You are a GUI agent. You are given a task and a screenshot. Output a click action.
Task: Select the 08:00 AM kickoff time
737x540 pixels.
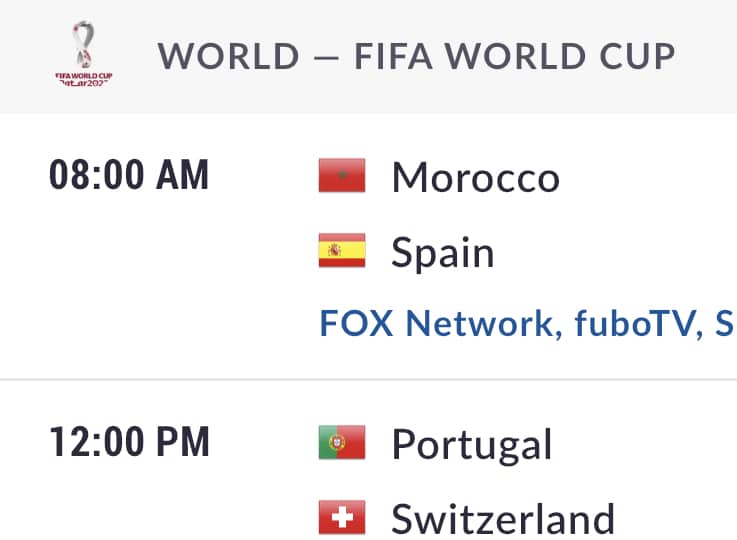tap(129, 175)
